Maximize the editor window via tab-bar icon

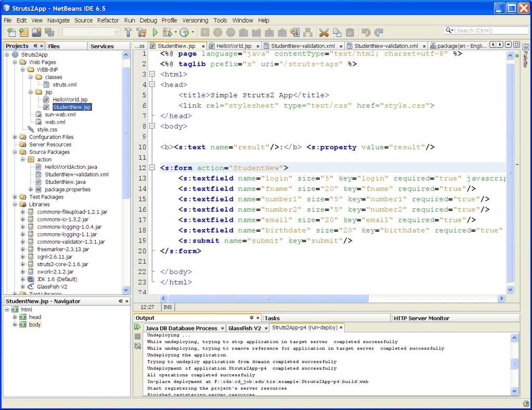(x=516, y=44)
